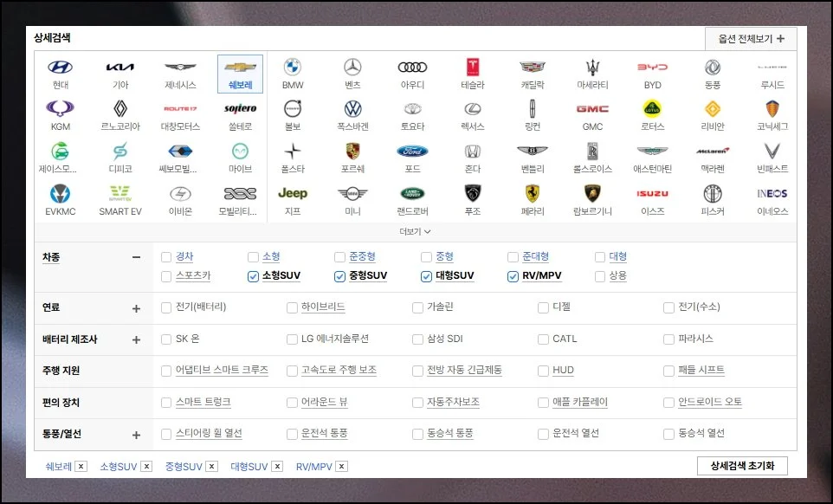Viewport: 833px width, 504px height.
Task: Check the 하이브리드 fuel option
Action: tap(293, 307)
